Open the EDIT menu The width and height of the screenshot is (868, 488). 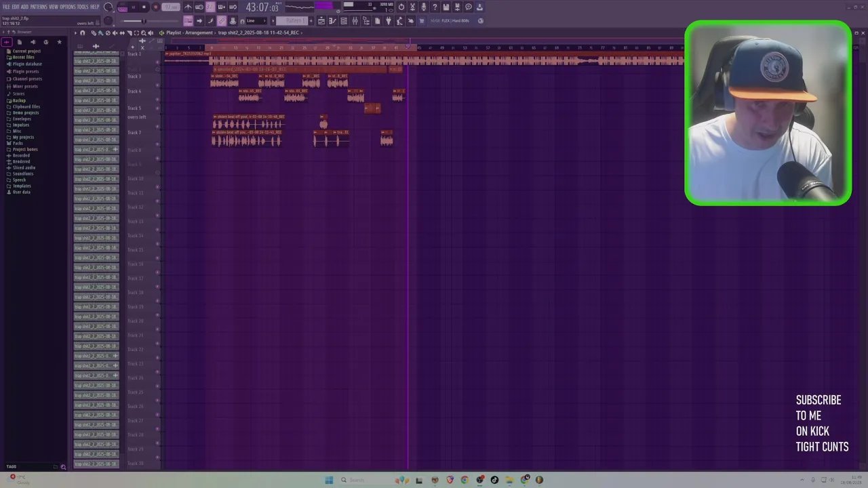click(16, 7)
